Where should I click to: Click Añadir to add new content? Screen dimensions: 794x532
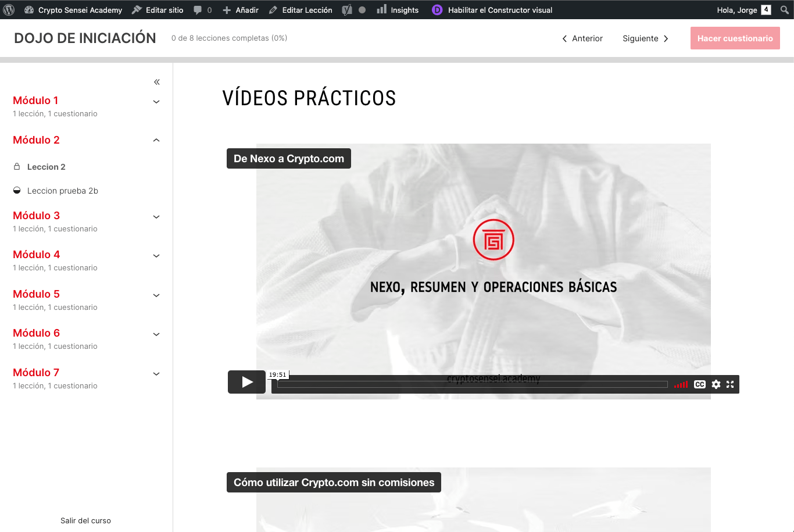[241, 10]
